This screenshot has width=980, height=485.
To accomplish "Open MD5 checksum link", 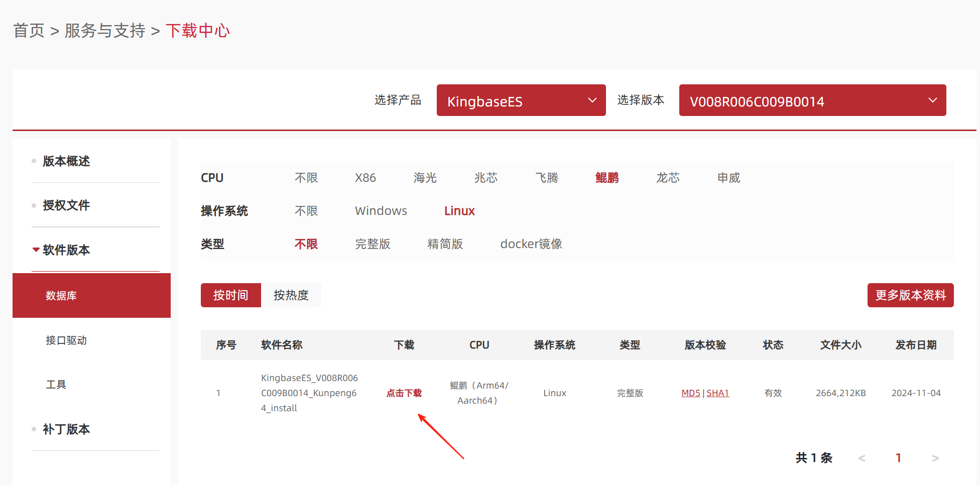I will click(691, 393).
